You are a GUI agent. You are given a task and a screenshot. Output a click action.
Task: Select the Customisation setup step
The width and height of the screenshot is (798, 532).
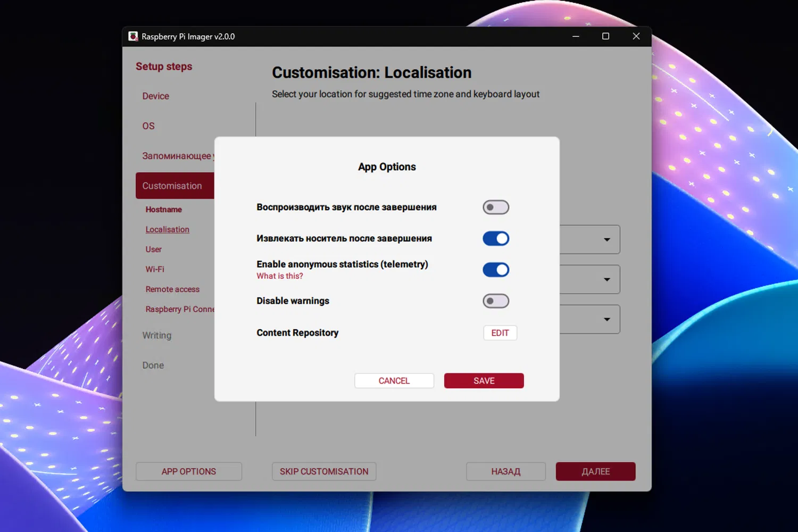175,186
